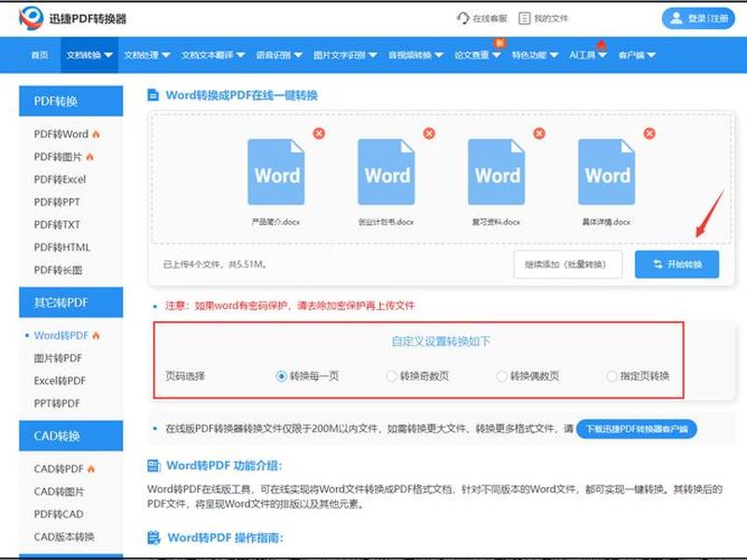Screen dimensions: 747x560
Task: Open CAD版本转换 in sidebar
Action: tap(63, 537)
